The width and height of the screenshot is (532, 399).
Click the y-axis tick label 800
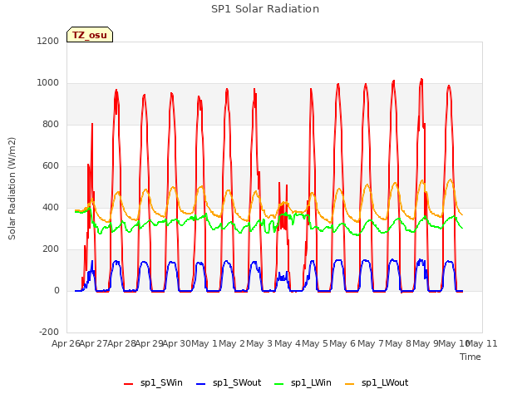[x=51, y=124]
